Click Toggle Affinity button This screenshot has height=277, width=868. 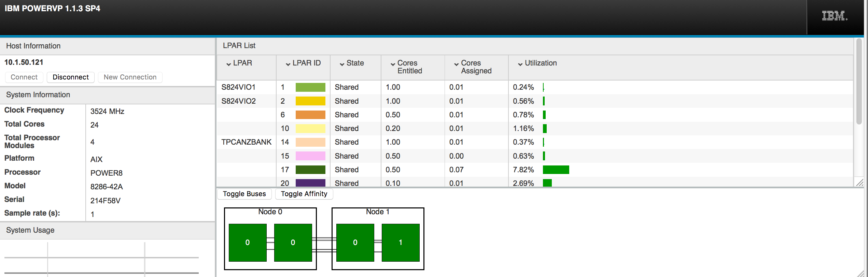tap(304, 194)
